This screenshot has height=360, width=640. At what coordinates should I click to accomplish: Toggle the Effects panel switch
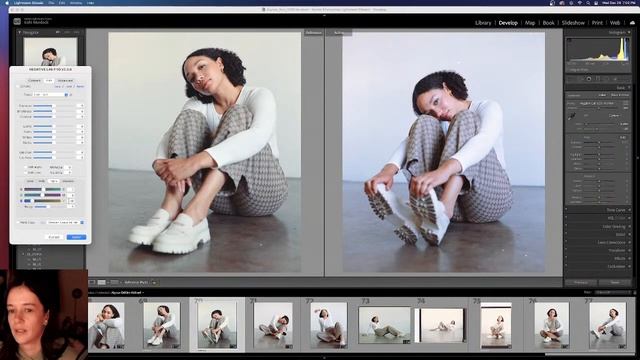tap(567, 258)
